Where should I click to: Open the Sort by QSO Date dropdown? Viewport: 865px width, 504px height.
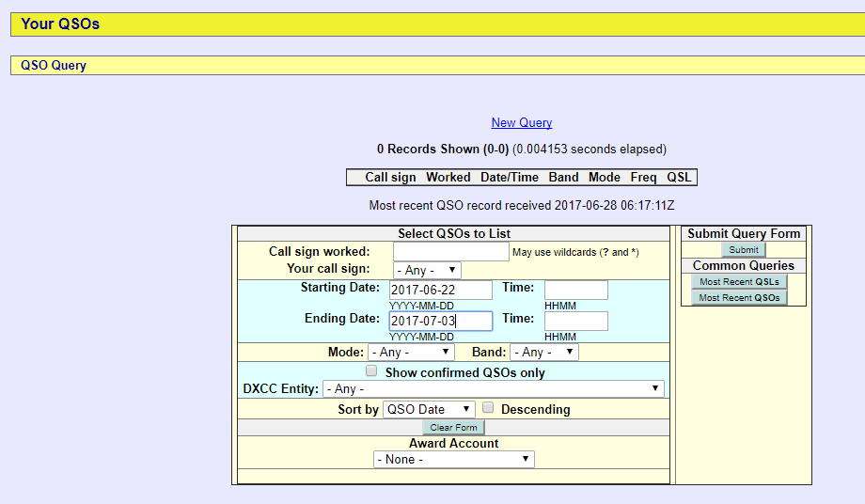[x=429, y=409]
